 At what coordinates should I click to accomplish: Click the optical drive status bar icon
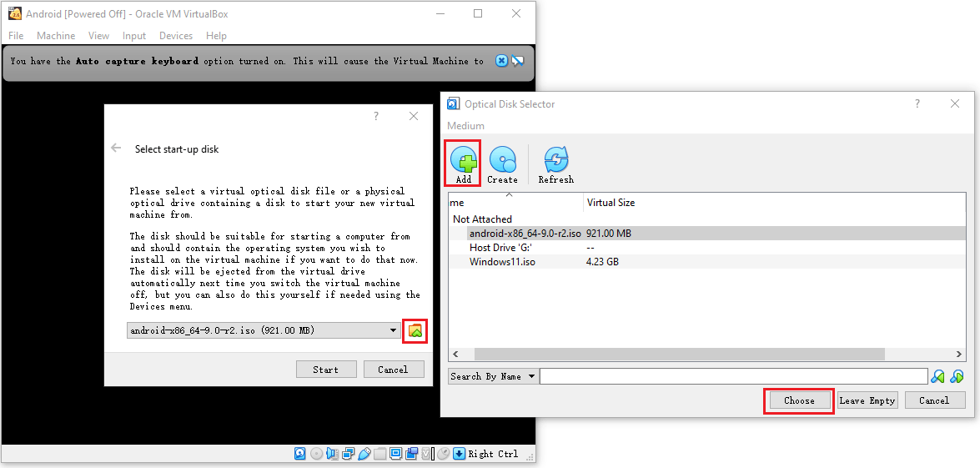(316, 454)
